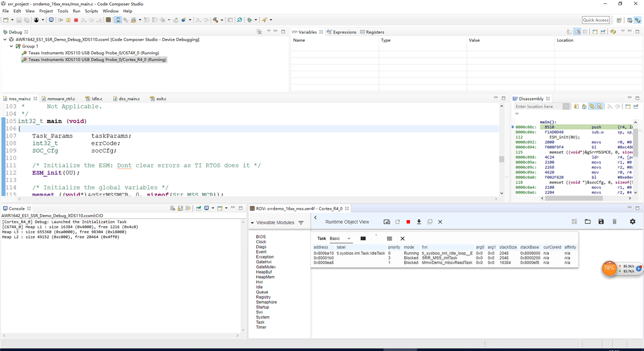Toggle Show Source button in Disassembly toolbar
644x351 pixels.
point(599,106)
